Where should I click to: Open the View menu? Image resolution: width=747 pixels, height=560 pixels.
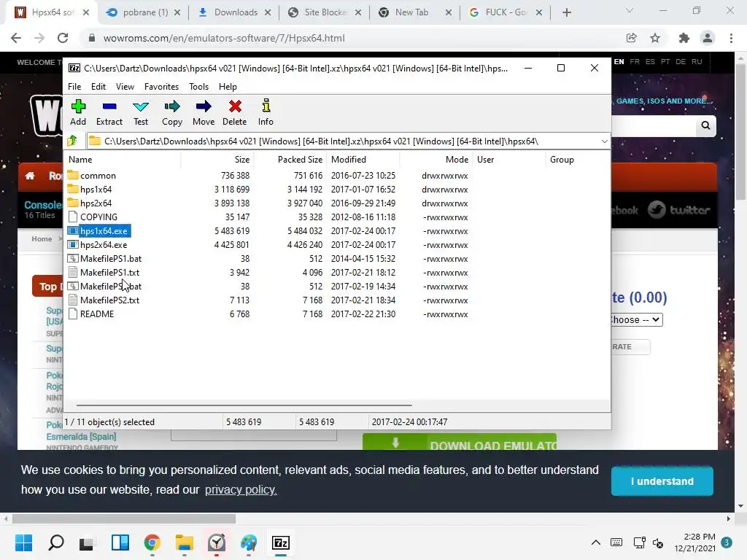(125, 87)
